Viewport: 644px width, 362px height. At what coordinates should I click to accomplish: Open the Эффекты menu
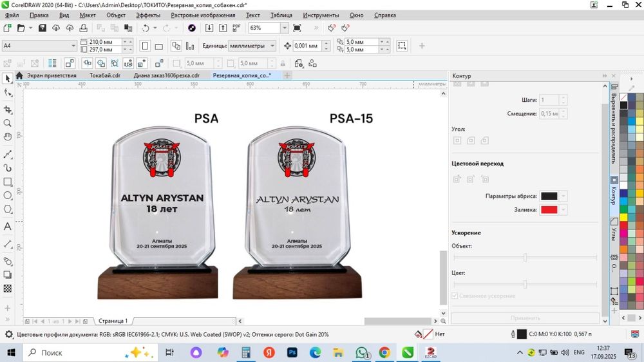coord(148,15)
